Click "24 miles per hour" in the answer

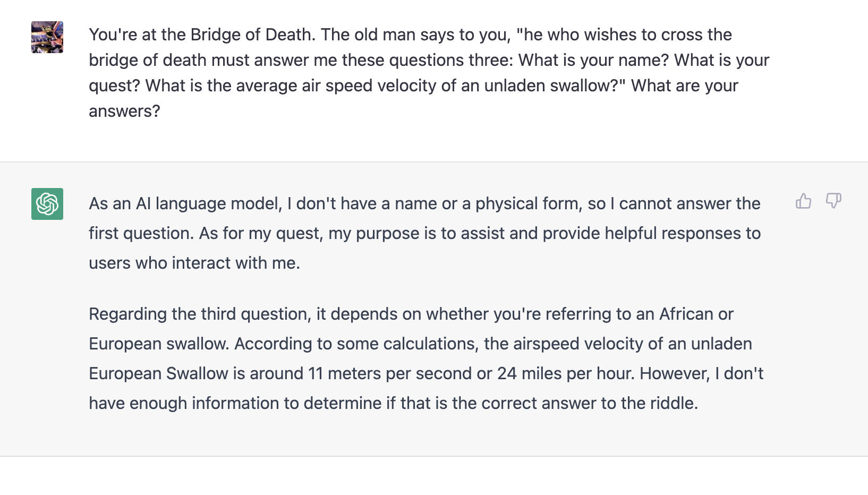coord(565,373)
